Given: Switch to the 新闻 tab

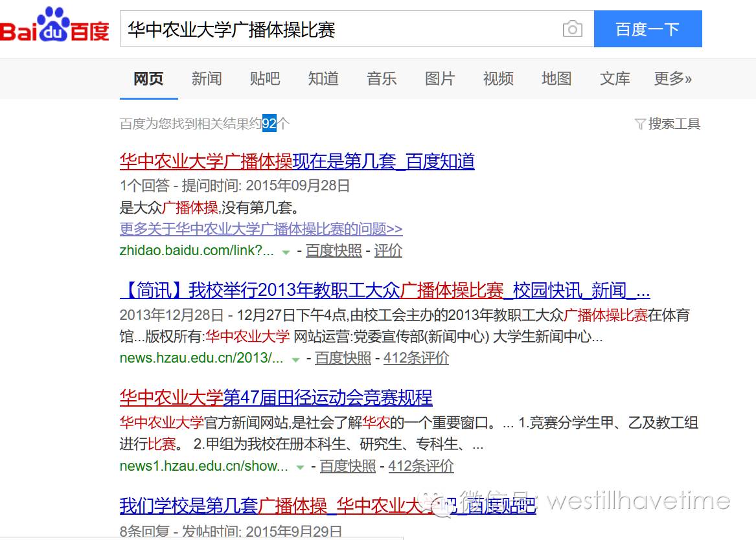Looking at the screenshot, I should (x=207, y=78).
